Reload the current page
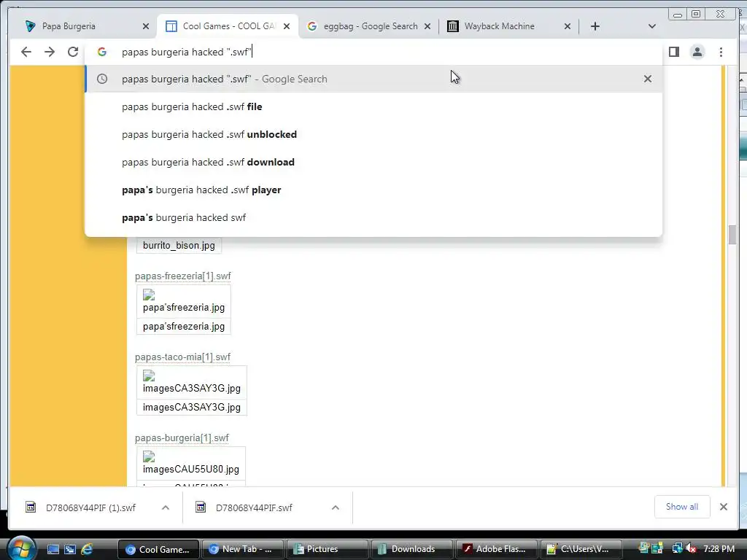This screenshot has width=747, height=560. pos(73,52)
